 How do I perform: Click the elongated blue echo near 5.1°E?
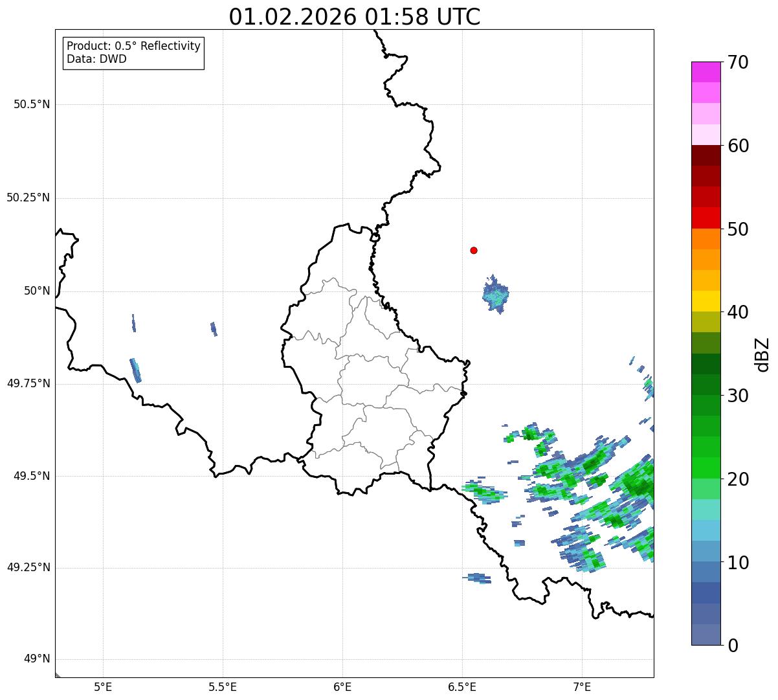tap(135, 370)
